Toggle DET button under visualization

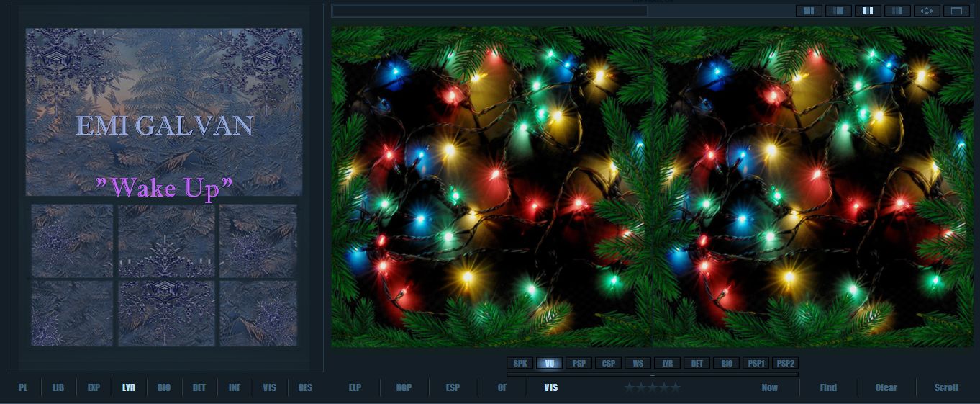tap(697, 364)
